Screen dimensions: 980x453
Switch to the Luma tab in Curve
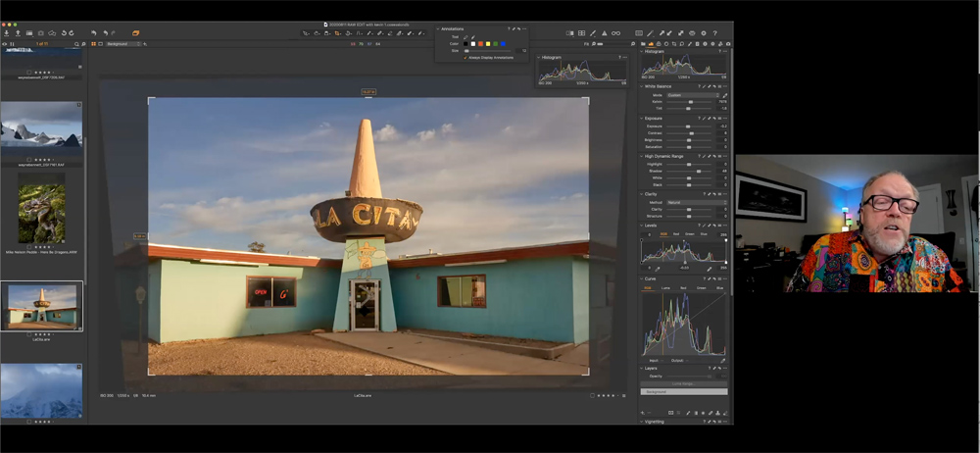point(665,288)
